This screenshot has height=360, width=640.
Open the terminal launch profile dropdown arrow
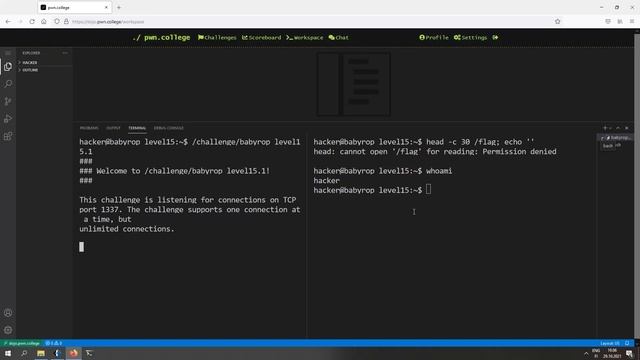click(611, 128)
